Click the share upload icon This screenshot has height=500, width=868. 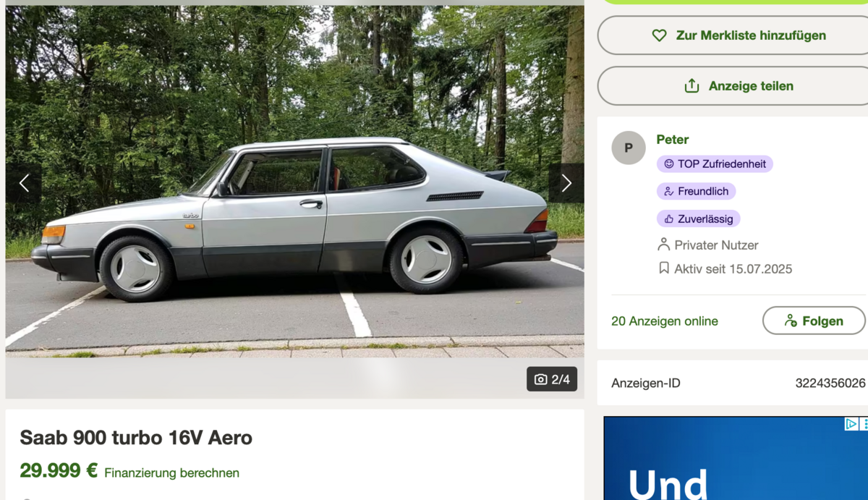[692, 86]
